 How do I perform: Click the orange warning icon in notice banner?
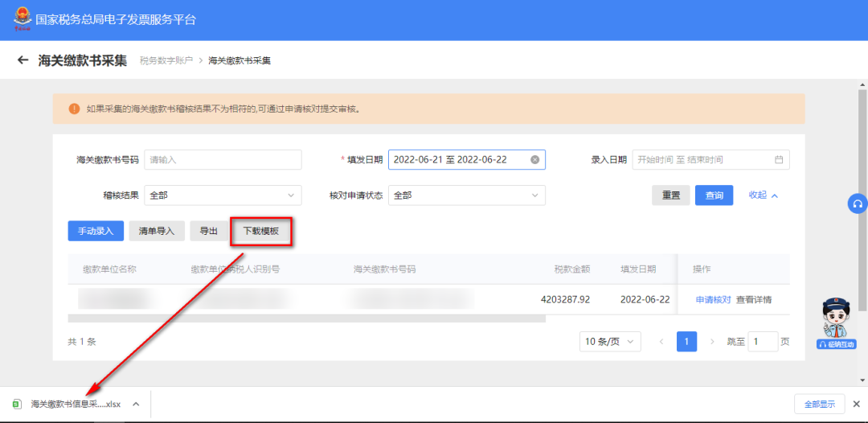click(74, 109)
